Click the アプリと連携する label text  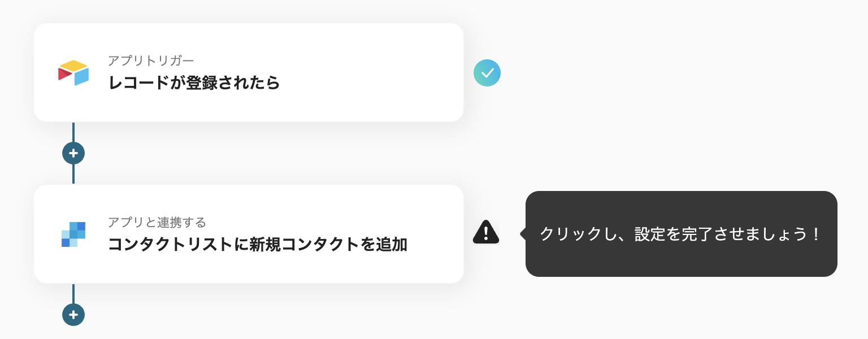coord(157,222)
